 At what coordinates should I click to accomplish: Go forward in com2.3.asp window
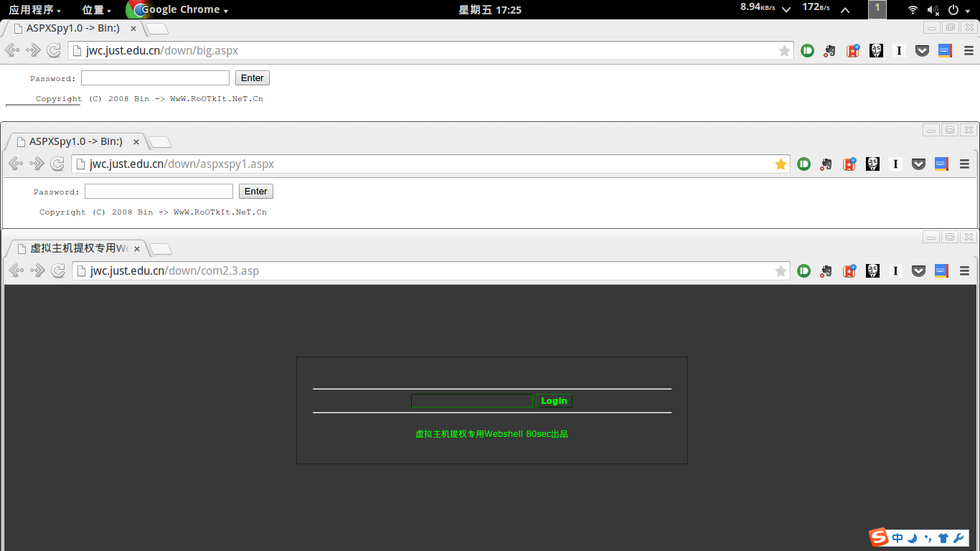click(x=37, y=270)
